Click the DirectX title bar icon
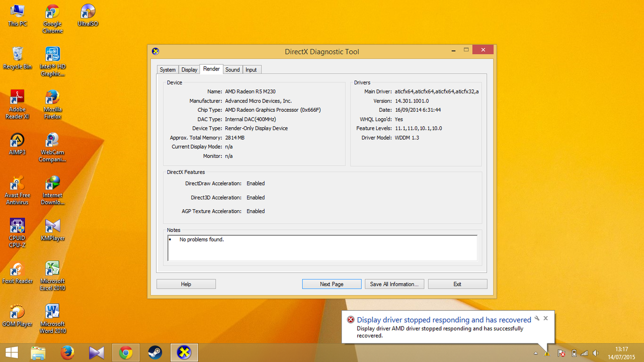 tap(155, 51)
